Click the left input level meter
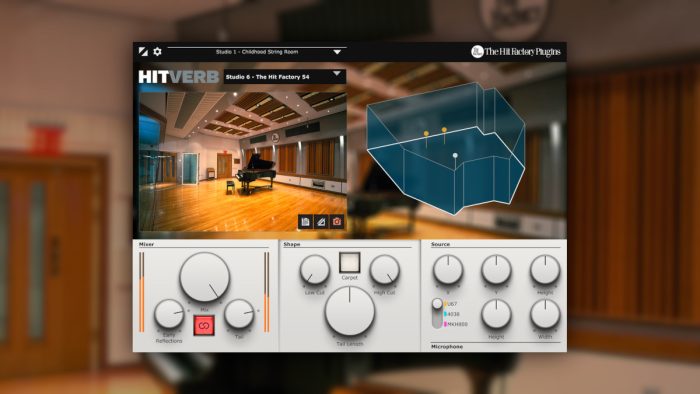This screenshot has height=394, width=700. pyautogui.click(x=142, y=292)
